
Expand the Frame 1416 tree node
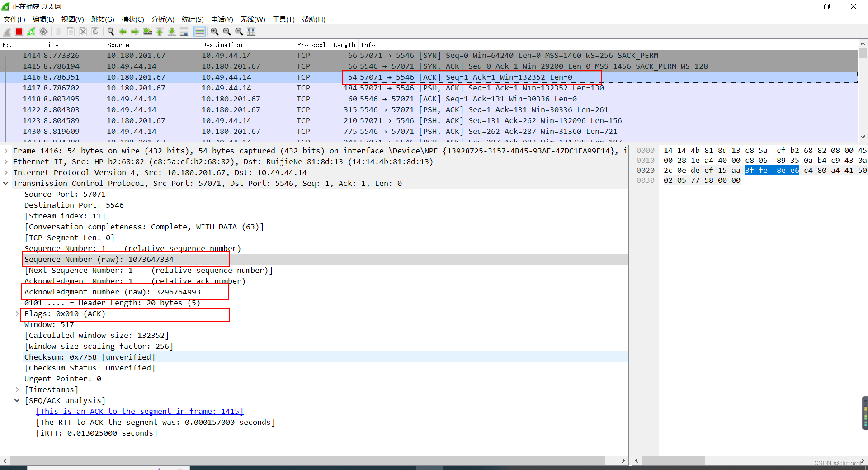6,151
